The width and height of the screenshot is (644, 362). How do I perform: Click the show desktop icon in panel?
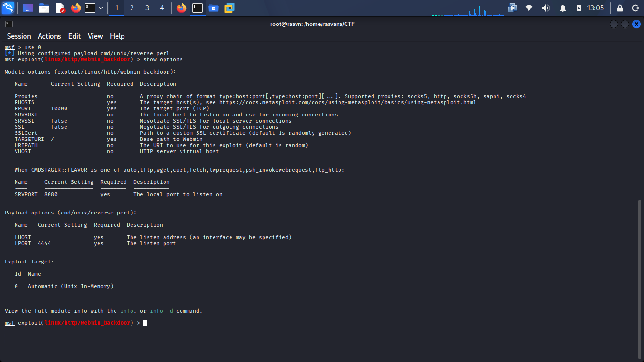[x=28, y=8]
